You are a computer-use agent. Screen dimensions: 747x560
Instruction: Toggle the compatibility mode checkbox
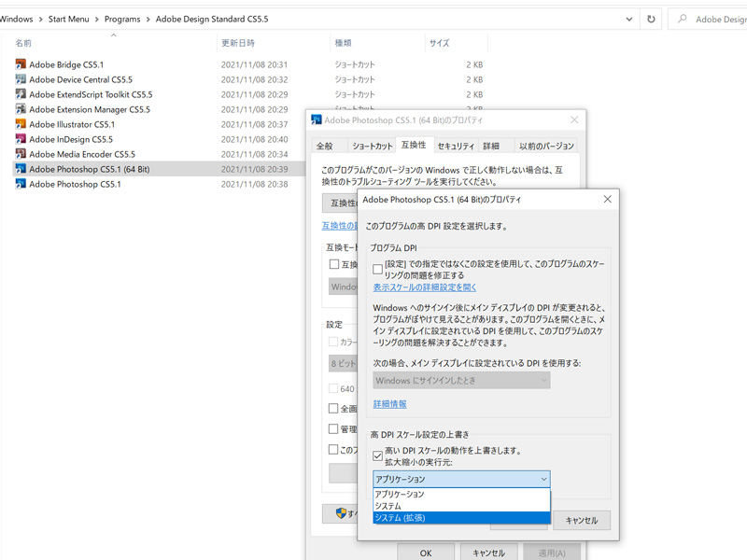[334, 264]
